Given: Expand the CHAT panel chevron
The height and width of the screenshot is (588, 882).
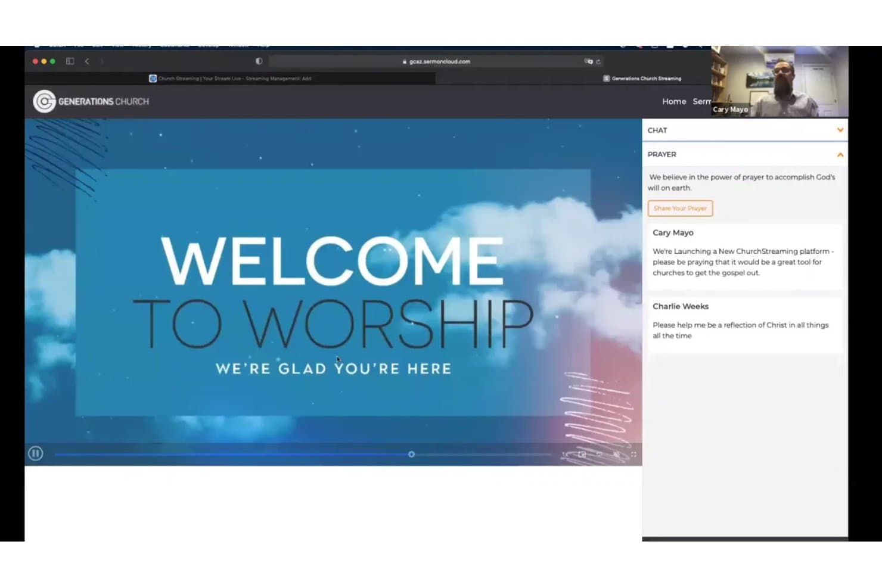Looking at the screenshot, I should click(x=840, y=130).
